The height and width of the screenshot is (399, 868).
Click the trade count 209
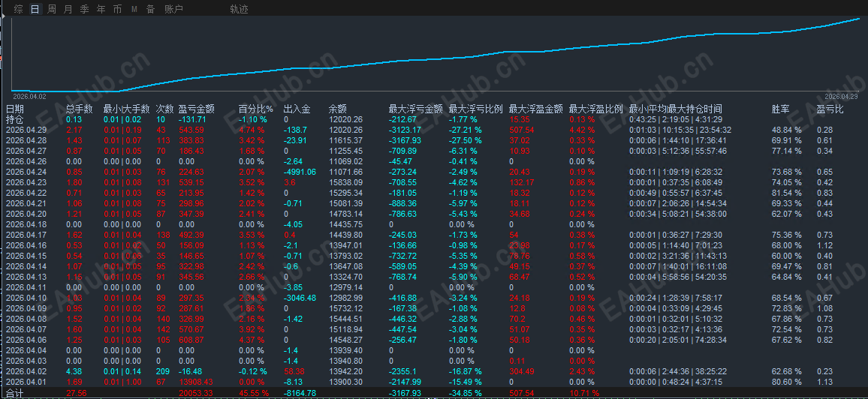coord(162,371)
